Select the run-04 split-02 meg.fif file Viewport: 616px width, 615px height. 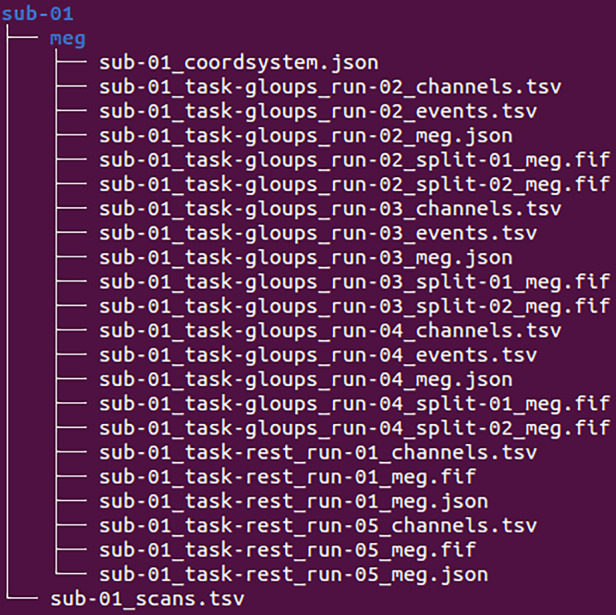coord(354,428)
